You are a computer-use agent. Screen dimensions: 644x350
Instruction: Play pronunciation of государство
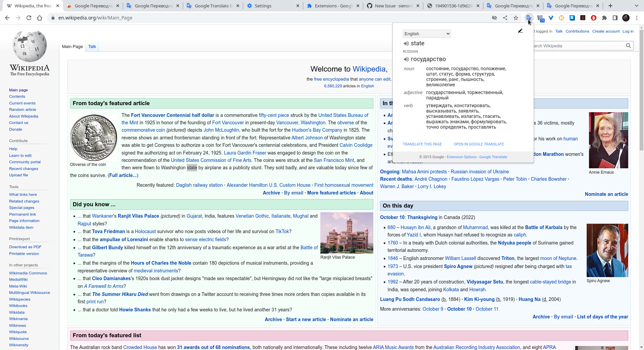click(x=406, y=59)
